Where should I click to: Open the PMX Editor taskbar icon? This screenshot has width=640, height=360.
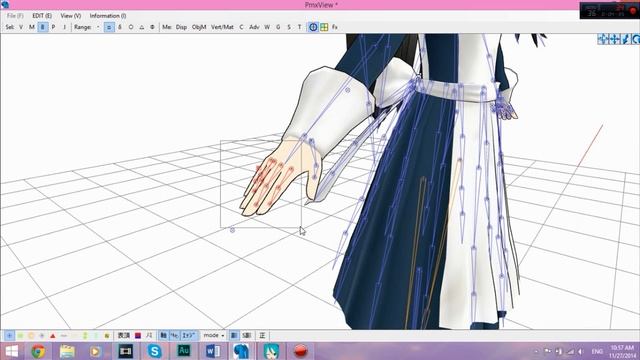(x=242, y=351)
